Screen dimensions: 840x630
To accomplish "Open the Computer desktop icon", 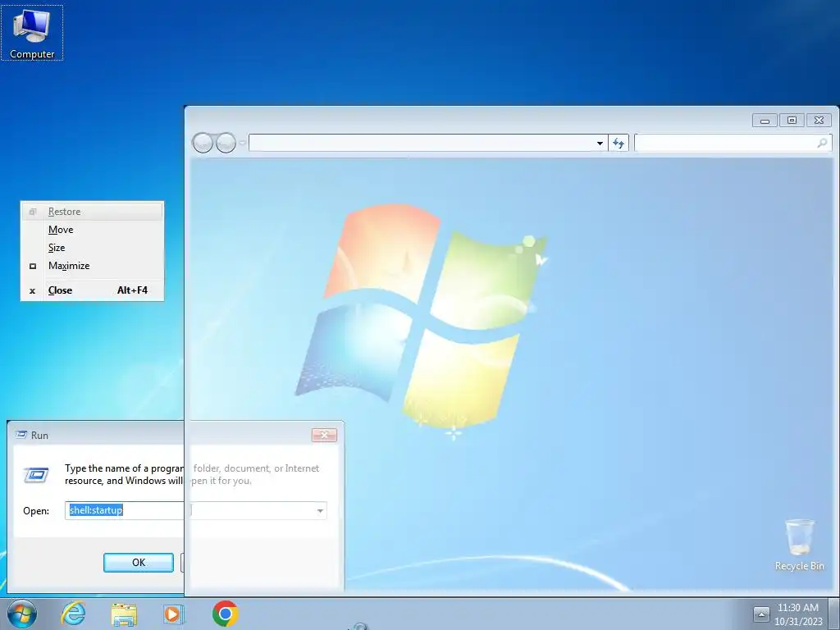I will (x=32, y=33).
